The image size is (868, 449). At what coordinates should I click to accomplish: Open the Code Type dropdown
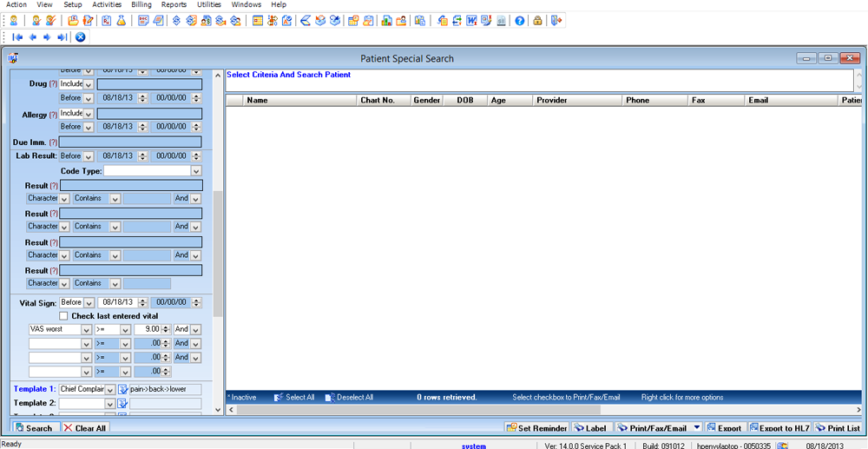point(196,171)
